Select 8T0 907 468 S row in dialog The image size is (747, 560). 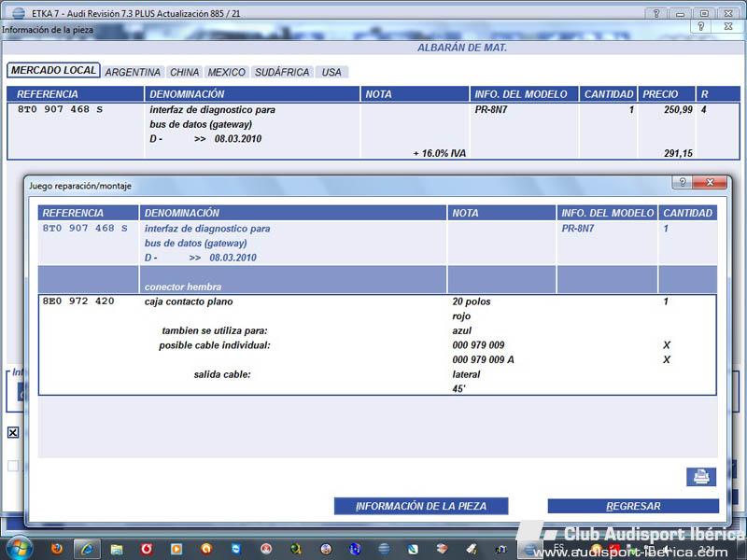pos(377,243)
